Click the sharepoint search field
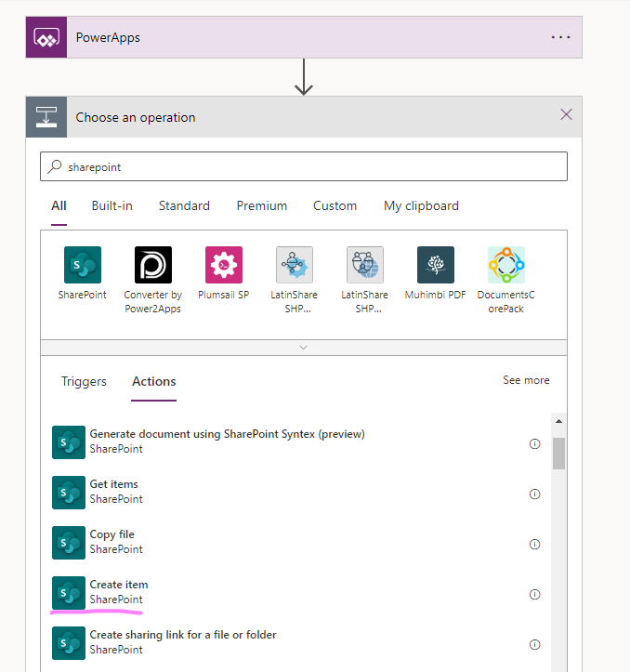The image size is (630, 672). pos(303,167)
